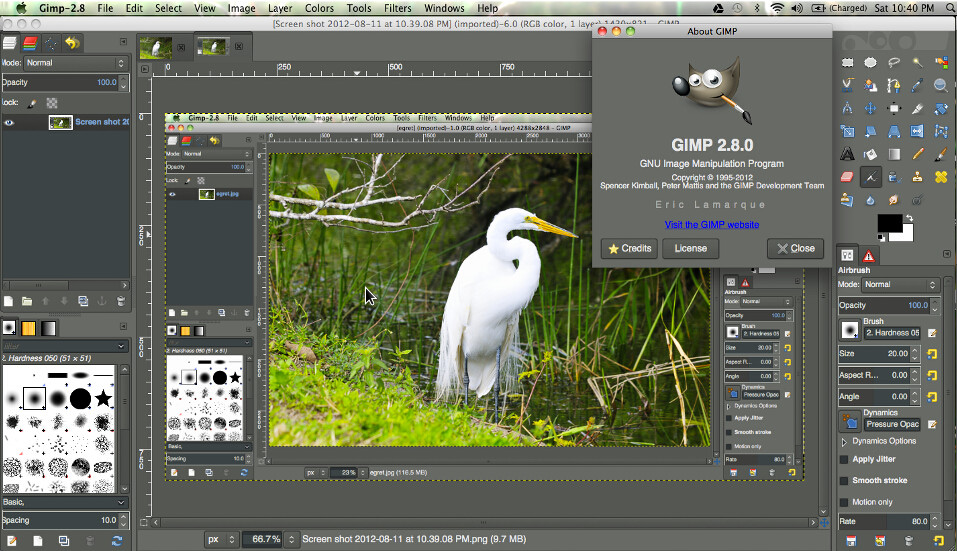Click the Credits button in About GIMP
Screen dimensions: 957x551
pos(629,248)
